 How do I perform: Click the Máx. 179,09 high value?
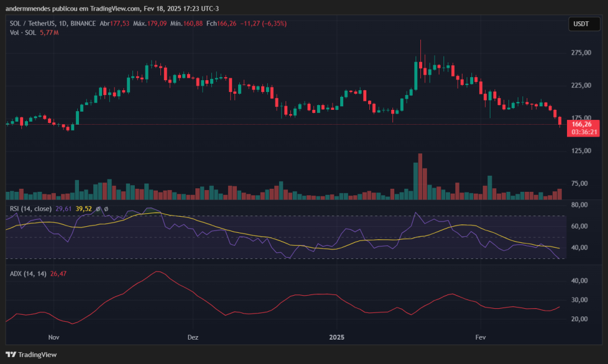tap(150, 24)
